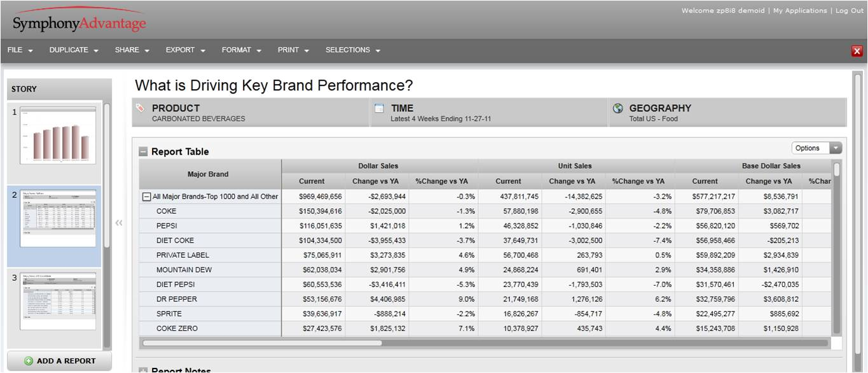The image size is (868, 373).
Task: Open the Options dropdown
Action: point(816,148)
